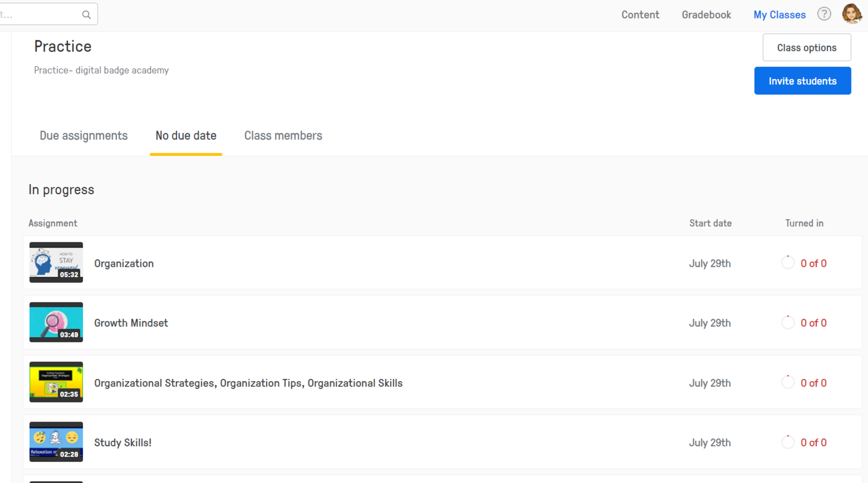Open the Growth Mindset video thumbnail
Screen dimensions: 868x483
pyautogui.click(x=56, y=322)
